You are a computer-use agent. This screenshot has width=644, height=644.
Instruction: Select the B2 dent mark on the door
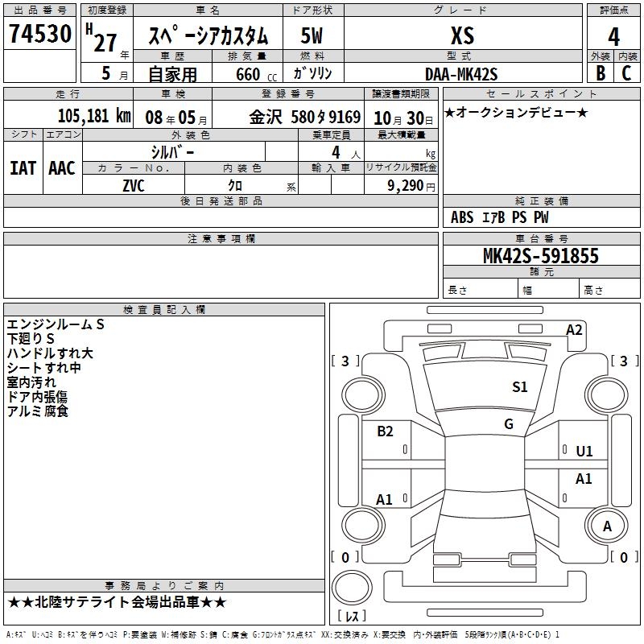pyautogui.click(x=386, y=431)
